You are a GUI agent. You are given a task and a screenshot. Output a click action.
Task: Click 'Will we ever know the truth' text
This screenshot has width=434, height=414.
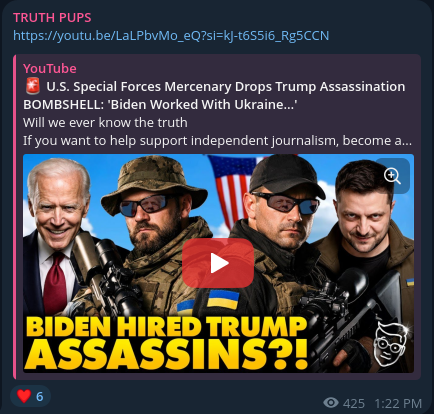[x=105, y=123]
